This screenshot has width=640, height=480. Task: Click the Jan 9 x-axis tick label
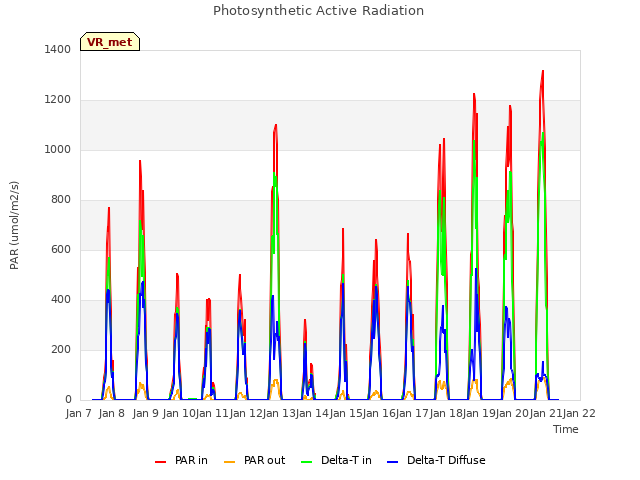pos(146,413)
